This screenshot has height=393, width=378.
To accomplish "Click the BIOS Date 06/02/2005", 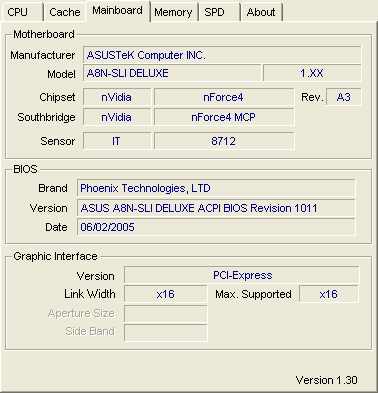I will coord(216,227).
